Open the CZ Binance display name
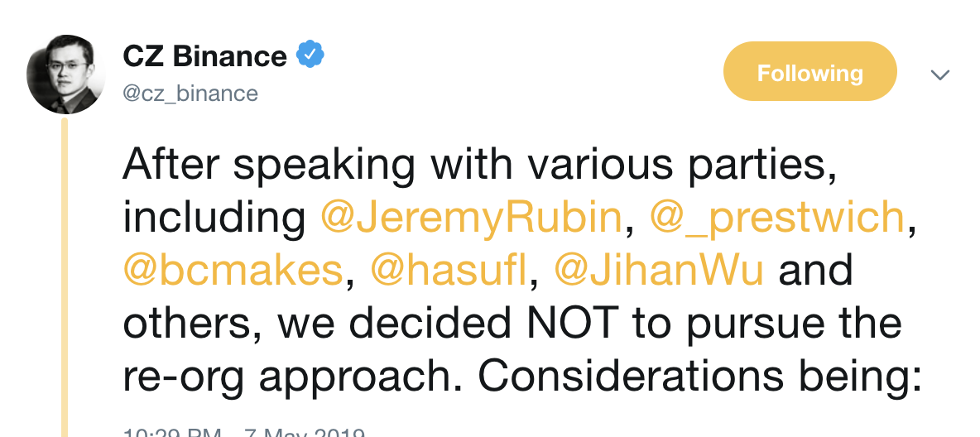Screen dimensions: 980x437 204,56
